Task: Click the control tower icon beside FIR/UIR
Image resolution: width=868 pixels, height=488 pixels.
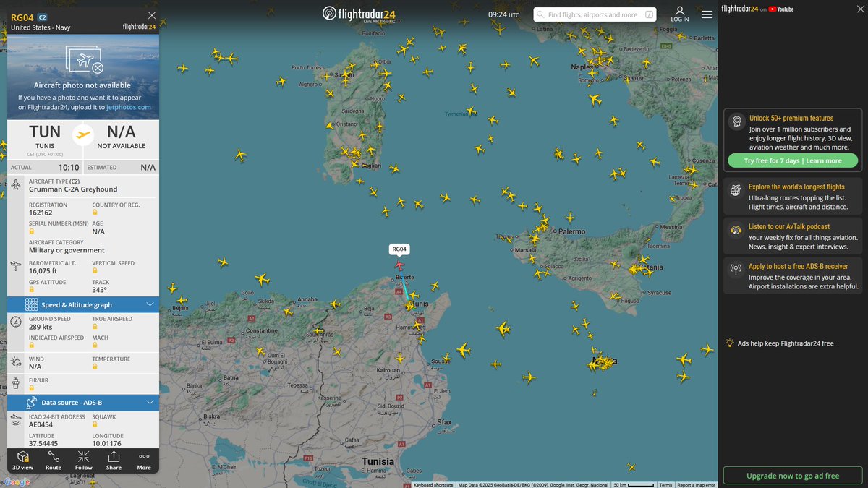Action: [x=16, y=382]
